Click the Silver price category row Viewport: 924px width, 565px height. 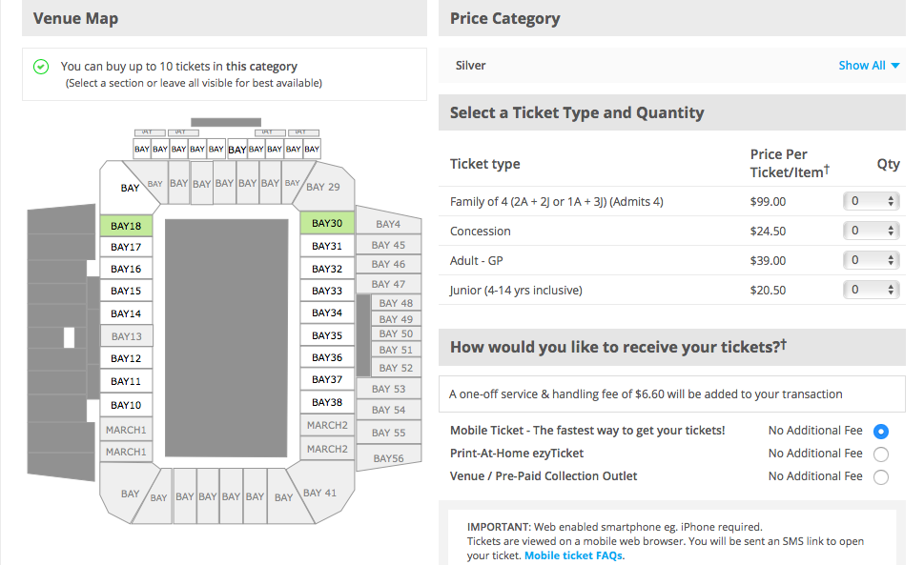click(x=672, y=66)
